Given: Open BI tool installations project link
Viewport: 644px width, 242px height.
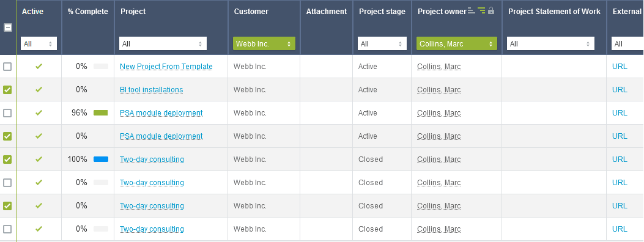Looking at the screenshot, I should coord(152,90).
